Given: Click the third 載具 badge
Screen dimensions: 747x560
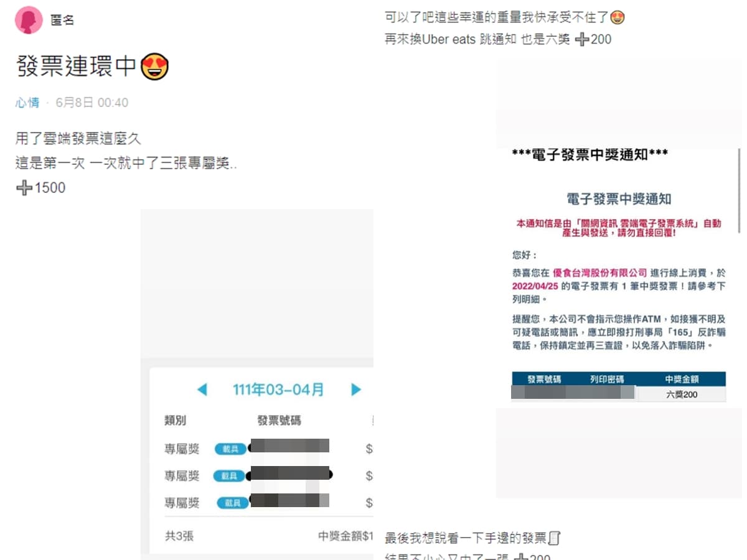Looking at the screenshot, I should tap(232, 503).
